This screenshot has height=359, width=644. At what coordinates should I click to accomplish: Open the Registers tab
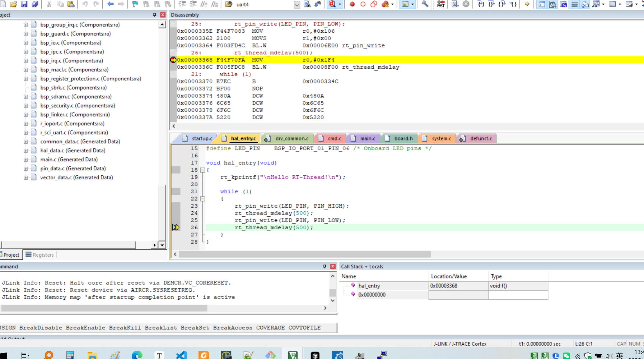[x=40, y=255]
